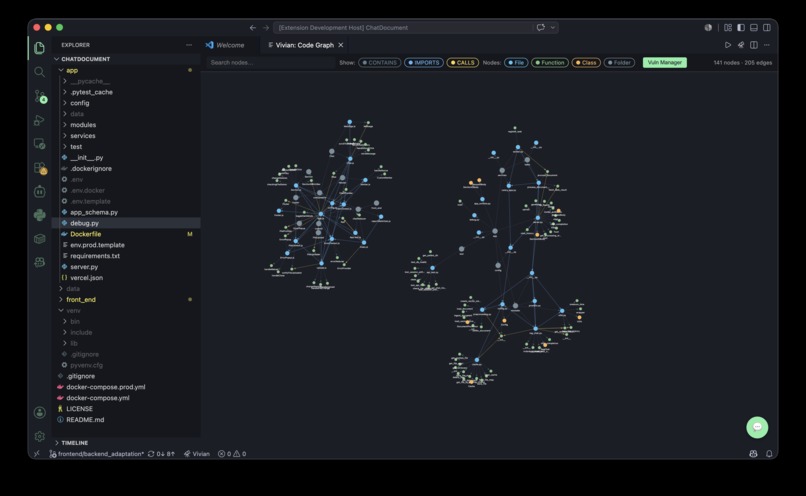
Task: Open the Extensions view
Action: 40,168
